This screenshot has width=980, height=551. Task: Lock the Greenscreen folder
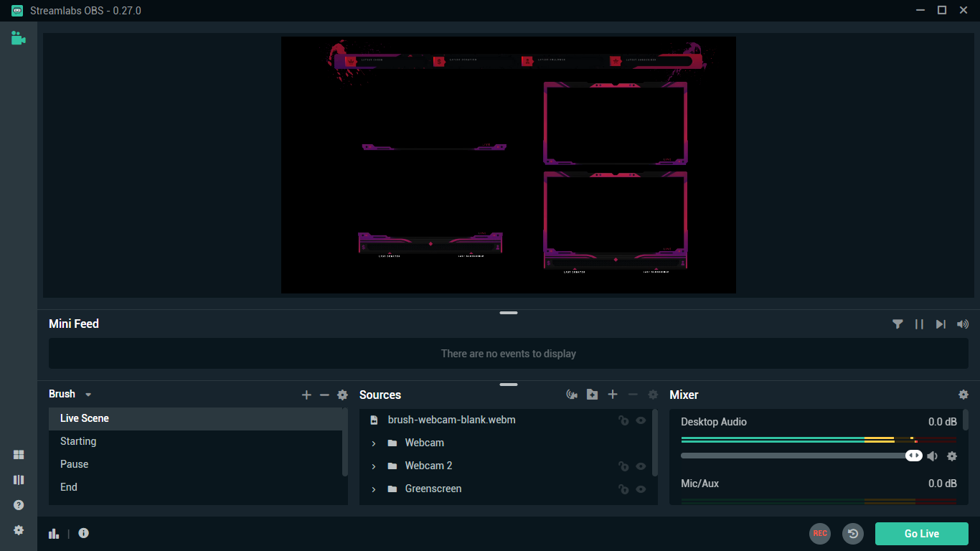point(623,489)
